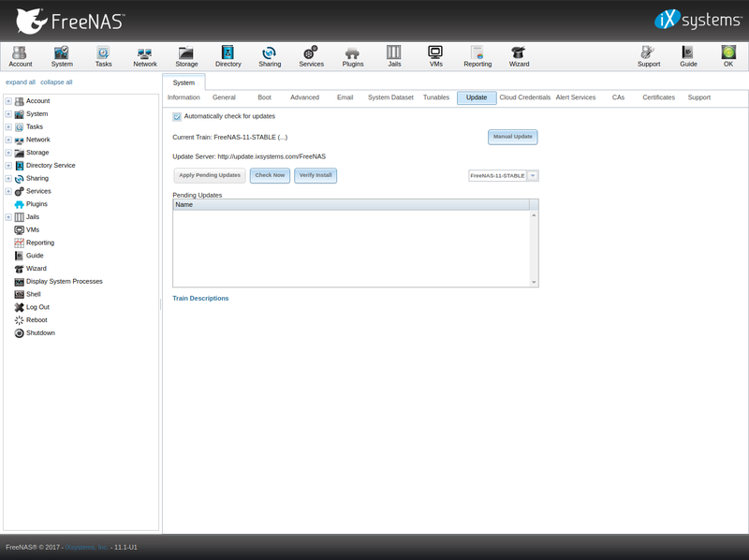Open Support in the top toolbar

648,56
